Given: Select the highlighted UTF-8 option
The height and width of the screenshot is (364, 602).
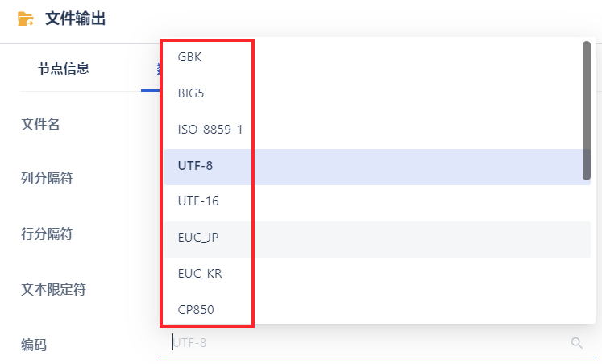Looking at the screenshot, I should click(377, 165).
